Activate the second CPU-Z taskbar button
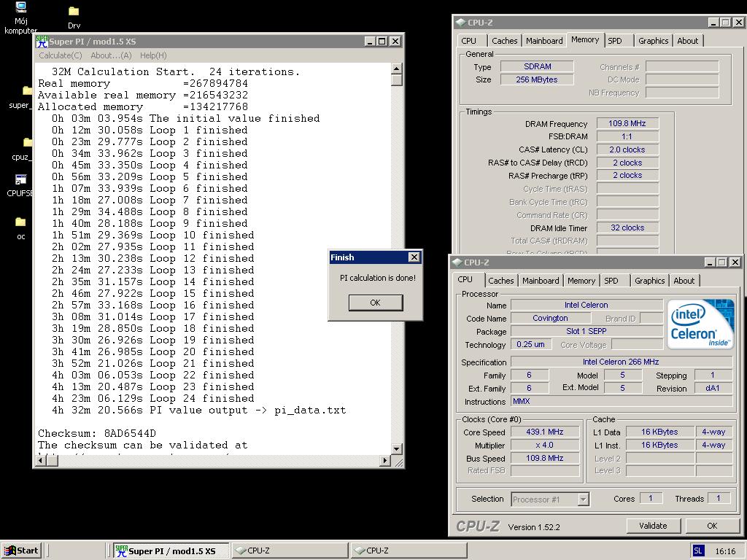This screenshot has height=560, width=747. [x=409, y=551]
